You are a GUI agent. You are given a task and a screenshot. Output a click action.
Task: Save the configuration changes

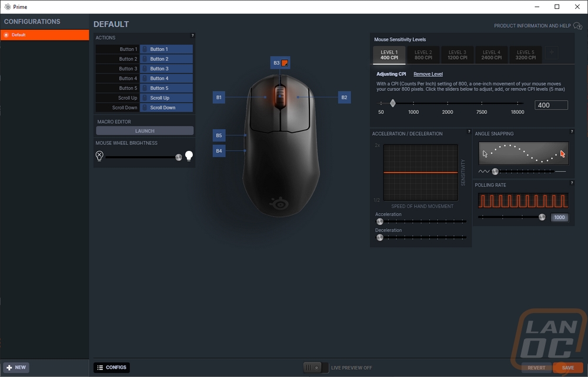pos(568,368)
